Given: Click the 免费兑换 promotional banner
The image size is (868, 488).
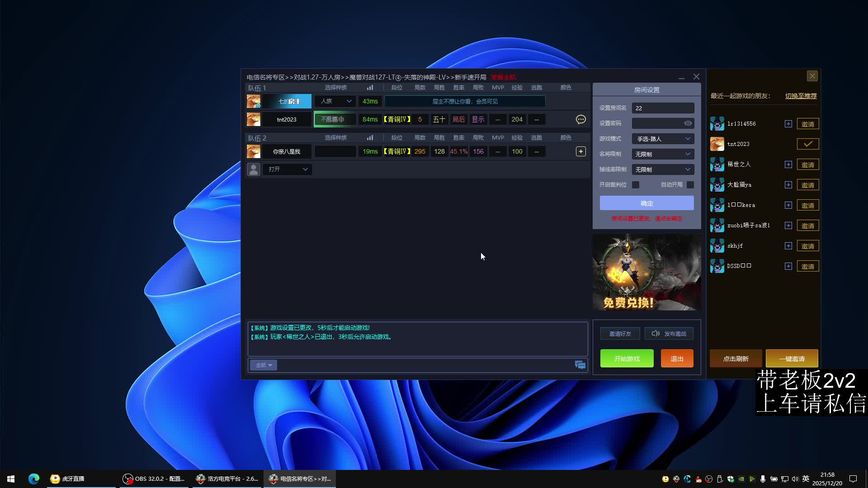Looking at the screenshot, I should tap(646, 272).
